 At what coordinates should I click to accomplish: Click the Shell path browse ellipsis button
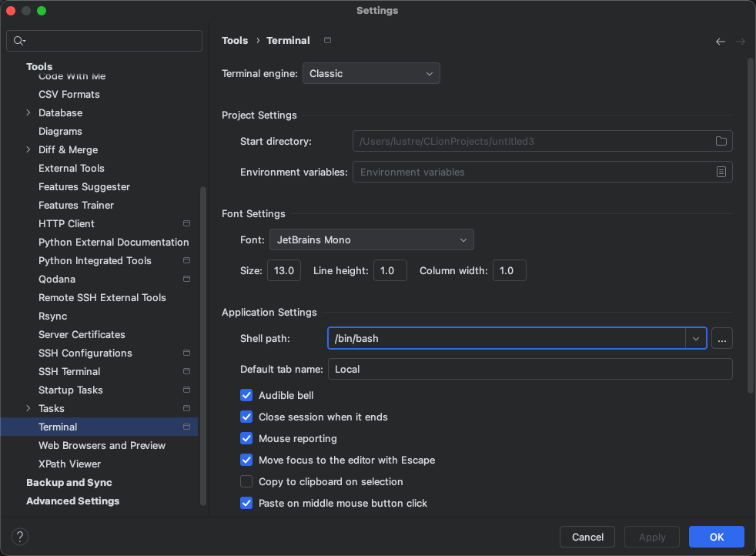[x=722, y=339]
